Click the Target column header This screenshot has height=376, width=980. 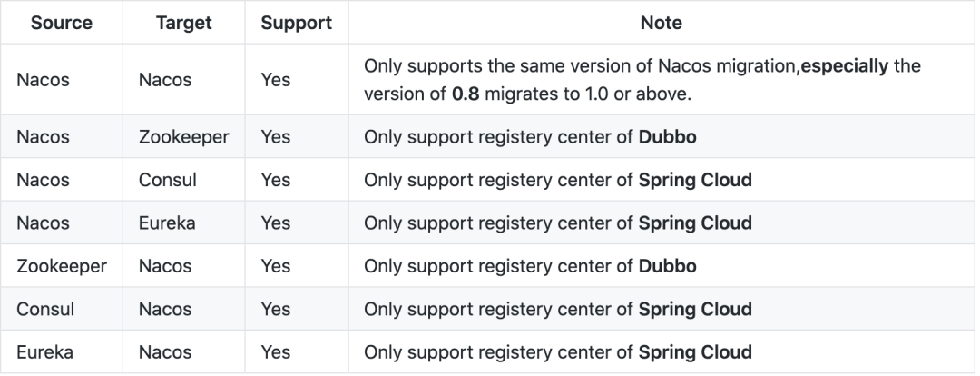pos(183,23)
